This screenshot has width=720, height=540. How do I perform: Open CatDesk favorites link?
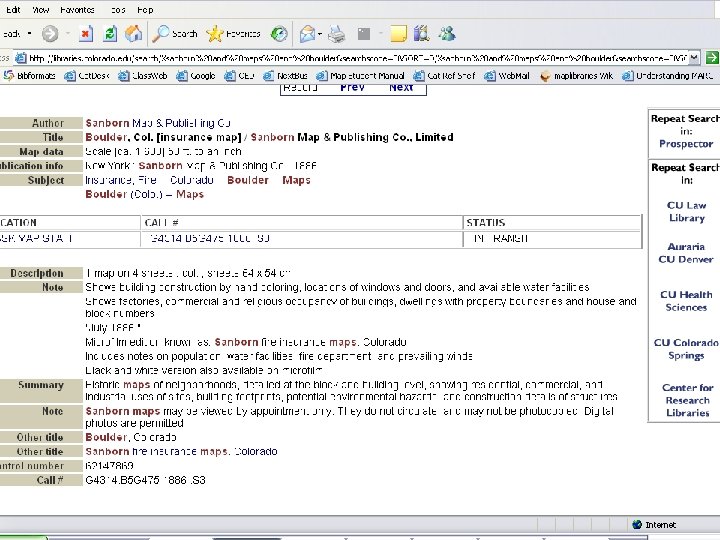(x=87, y=76)
